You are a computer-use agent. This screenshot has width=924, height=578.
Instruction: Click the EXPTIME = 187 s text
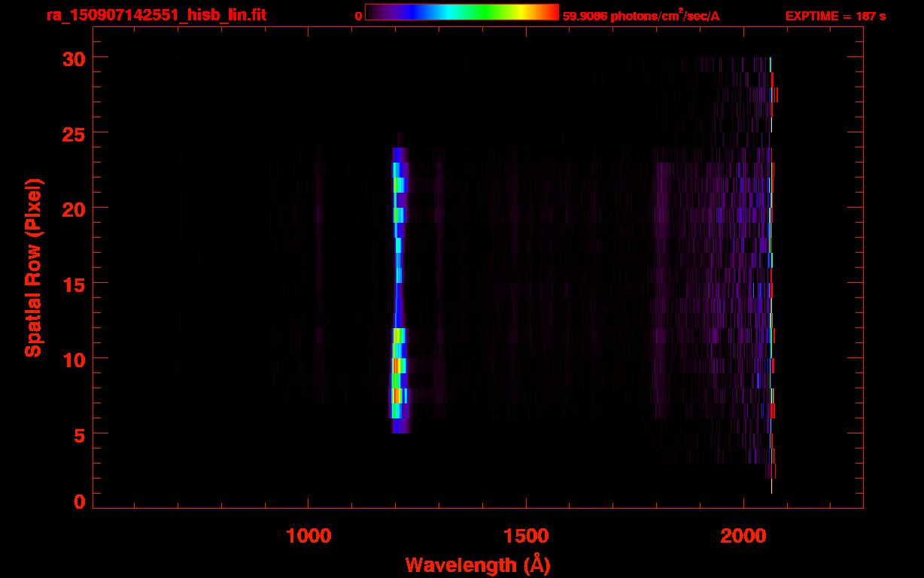835,17
